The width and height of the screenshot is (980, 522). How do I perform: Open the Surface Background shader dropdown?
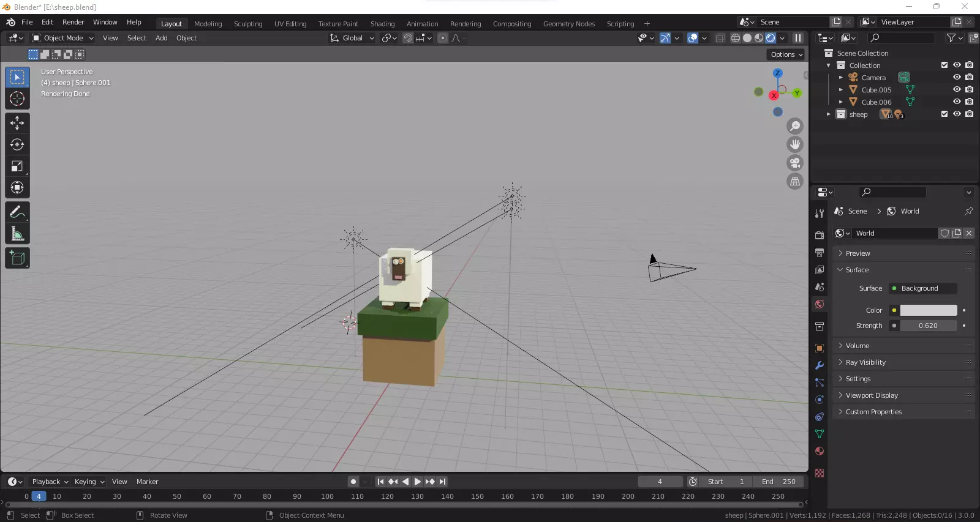(x=923, y=288)
